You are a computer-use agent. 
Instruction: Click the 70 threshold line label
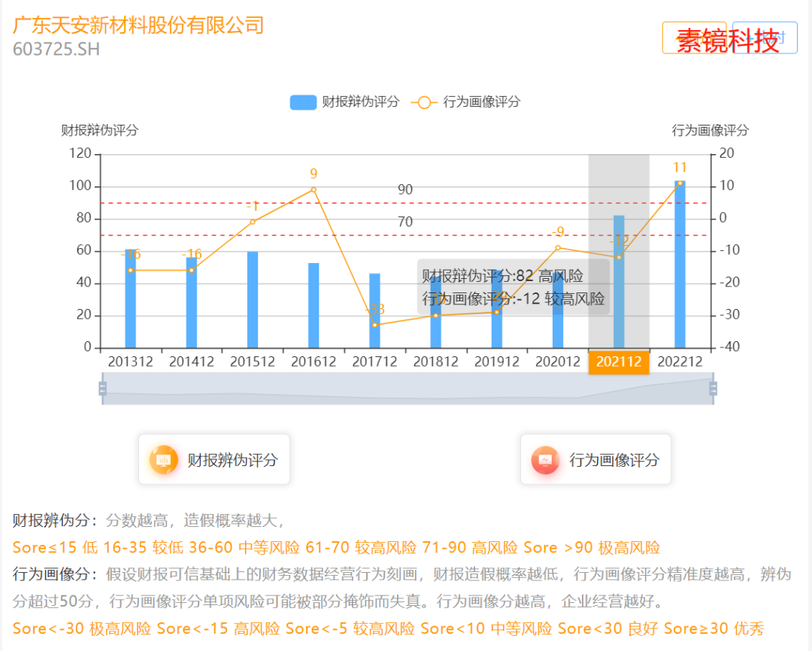405,222
